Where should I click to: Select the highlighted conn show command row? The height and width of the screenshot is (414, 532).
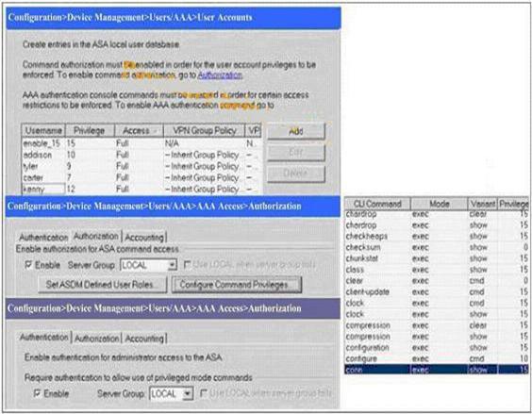(x=437, y=370)
